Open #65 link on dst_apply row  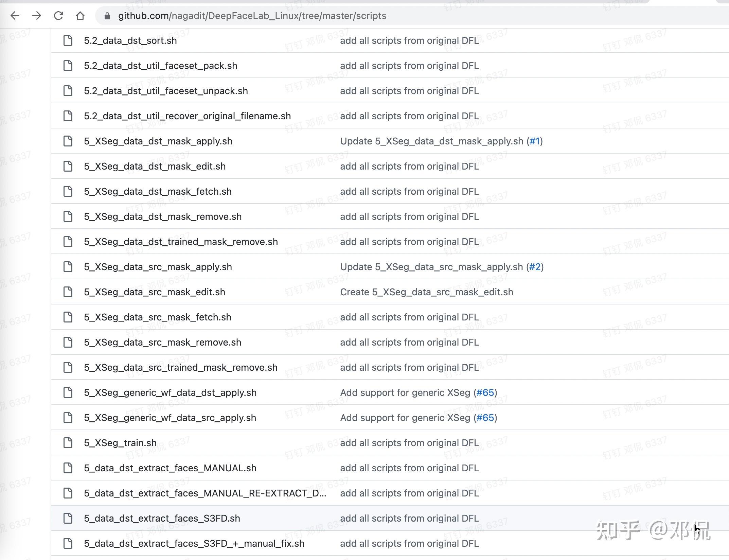(x=485, y=392)
